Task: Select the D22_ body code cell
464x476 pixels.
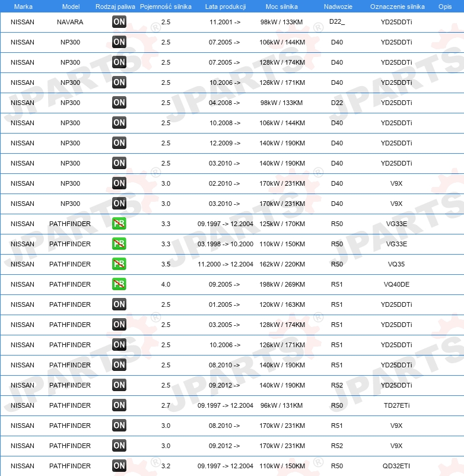Action: 337,22
